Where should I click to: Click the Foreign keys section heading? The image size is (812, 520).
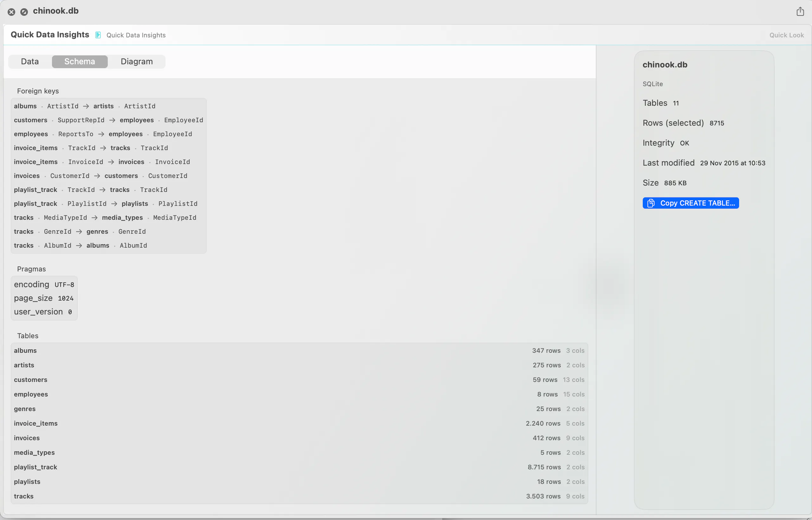point(38,91)
